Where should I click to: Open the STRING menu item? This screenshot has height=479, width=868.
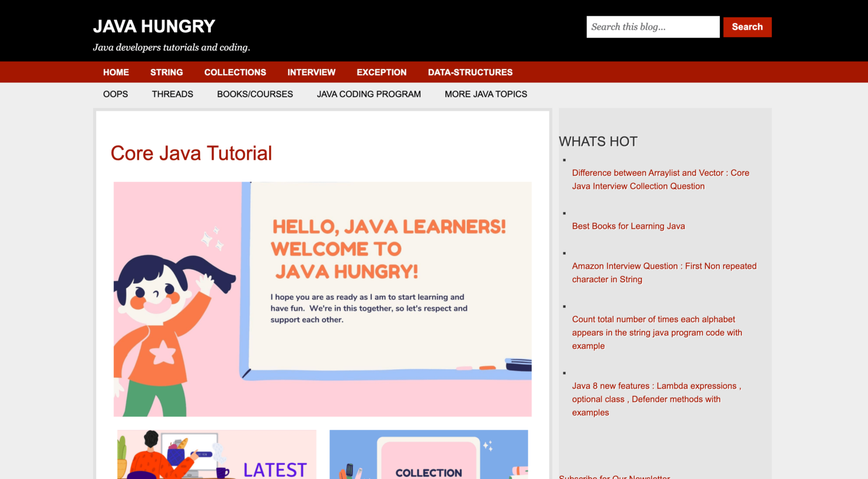point(167,72)
